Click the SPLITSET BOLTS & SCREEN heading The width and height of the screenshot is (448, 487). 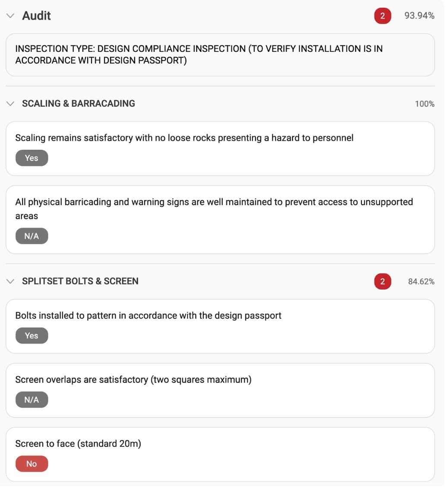(80, 281)
